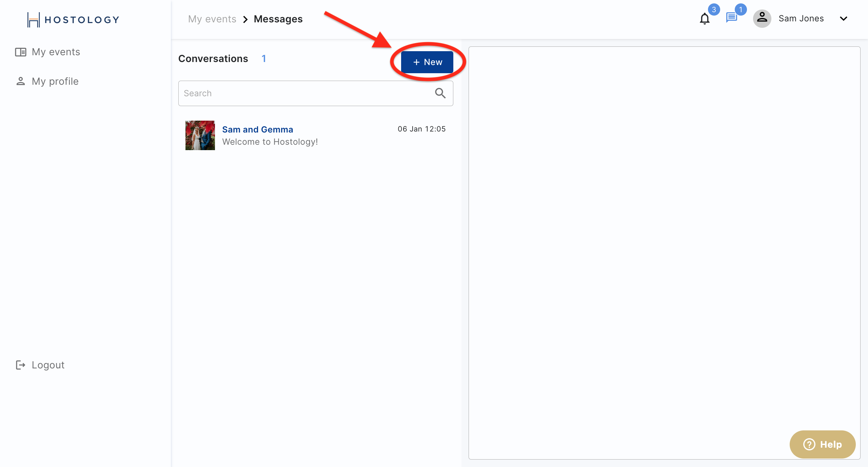Click the Logout option
Image resolution: width=868 pixels, height=467 pixels.
point(40,365)
